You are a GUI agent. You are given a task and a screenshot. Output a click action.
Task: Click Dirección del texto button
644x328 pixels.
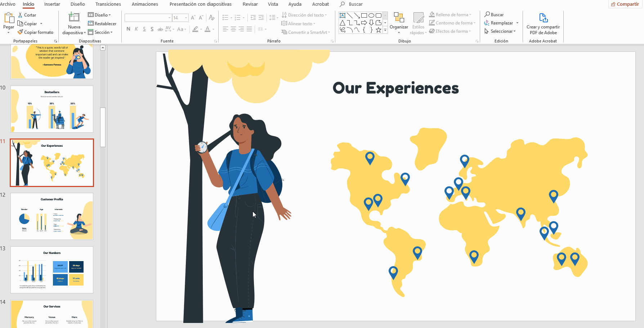(304, 15)
